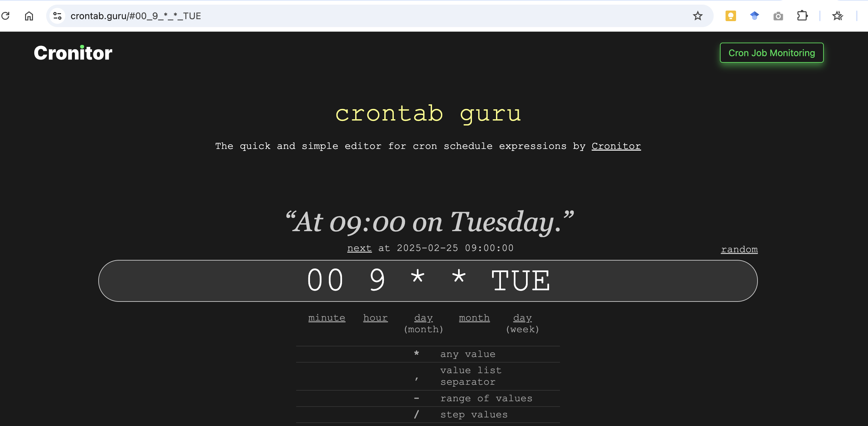
Task: Click the 'minute' label under cron field
Action: point(326,317)
